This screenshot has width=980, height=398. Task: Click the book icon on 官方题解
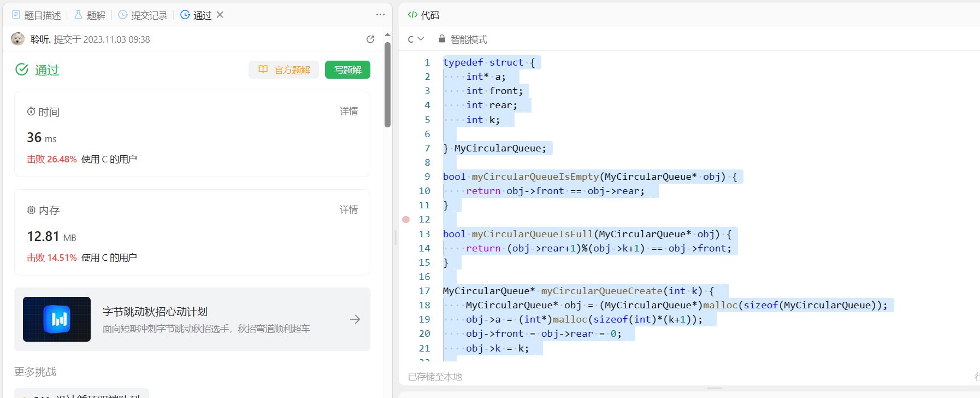[x=263, y=69]
